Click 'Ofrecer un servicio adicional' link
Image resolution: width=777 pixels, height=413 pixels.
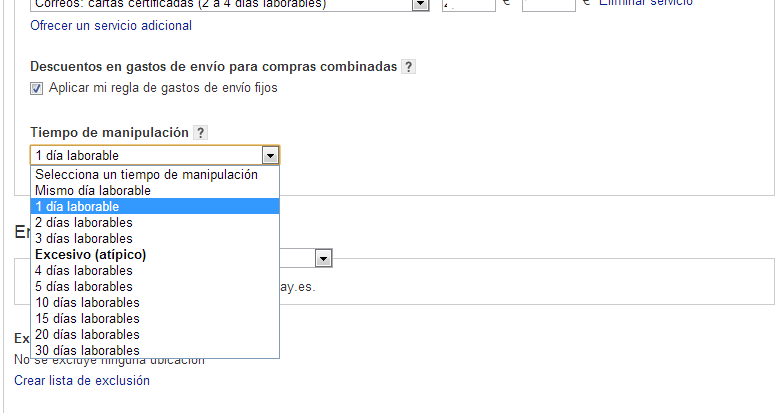coord(111,25)
